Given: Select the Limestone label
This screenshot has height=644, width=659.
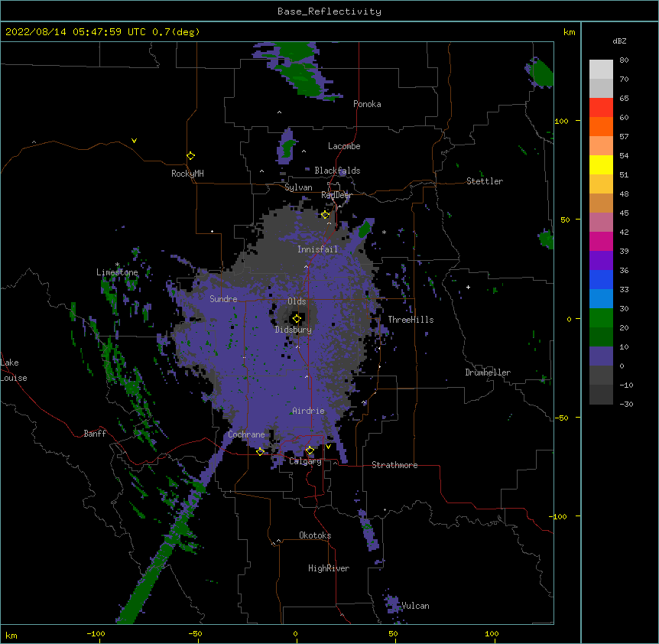Looking at the screenshot, I should click(117, 272).
